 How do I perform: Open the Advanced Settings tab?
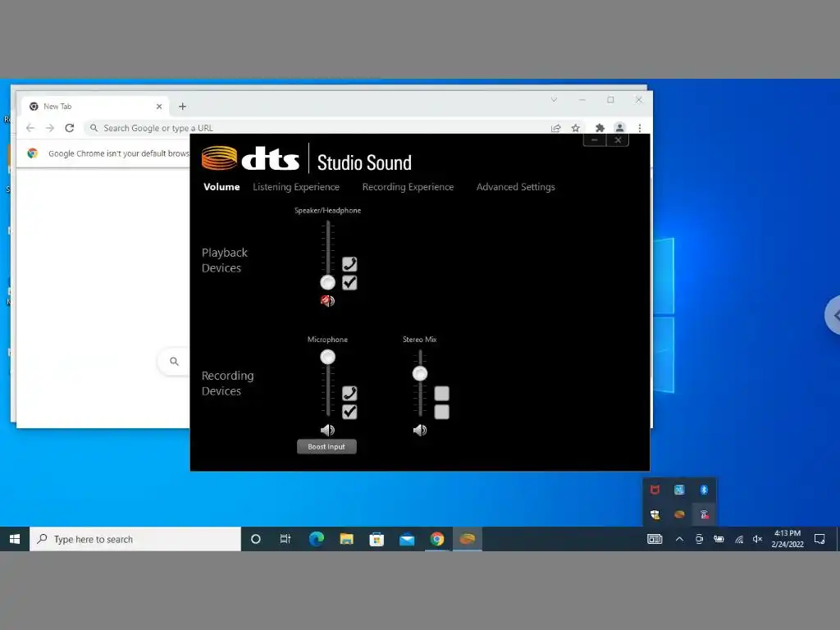pyautogui.click(x=515, y=187)
